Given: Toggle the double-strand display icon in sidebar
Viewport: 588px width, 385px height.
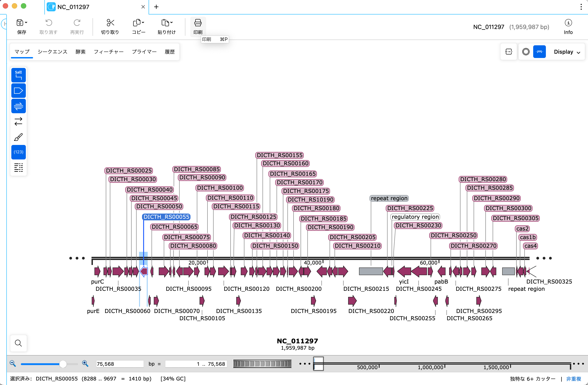Looking at the screenshot, I should coord(19,106).
